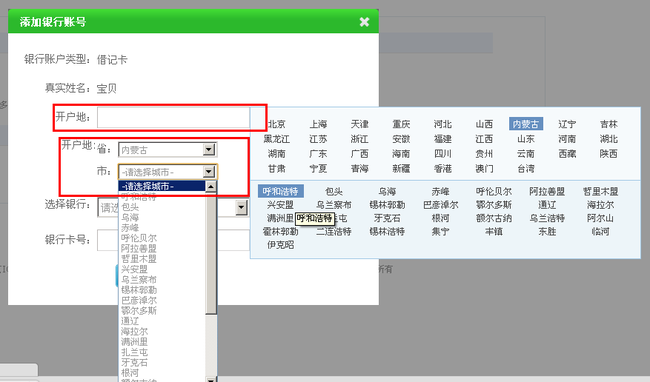
Task: Select 陕西 in the province panel
Action: 609,154
